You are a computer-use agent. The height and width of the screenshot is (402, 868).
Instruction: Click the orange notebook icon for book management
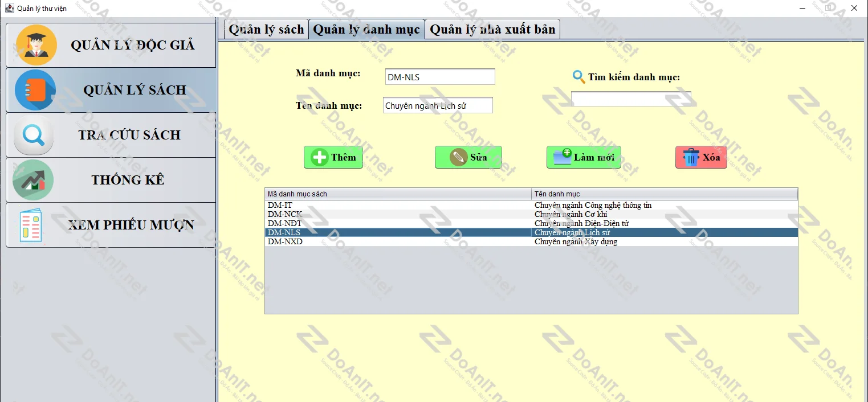(x=35, y=90)
